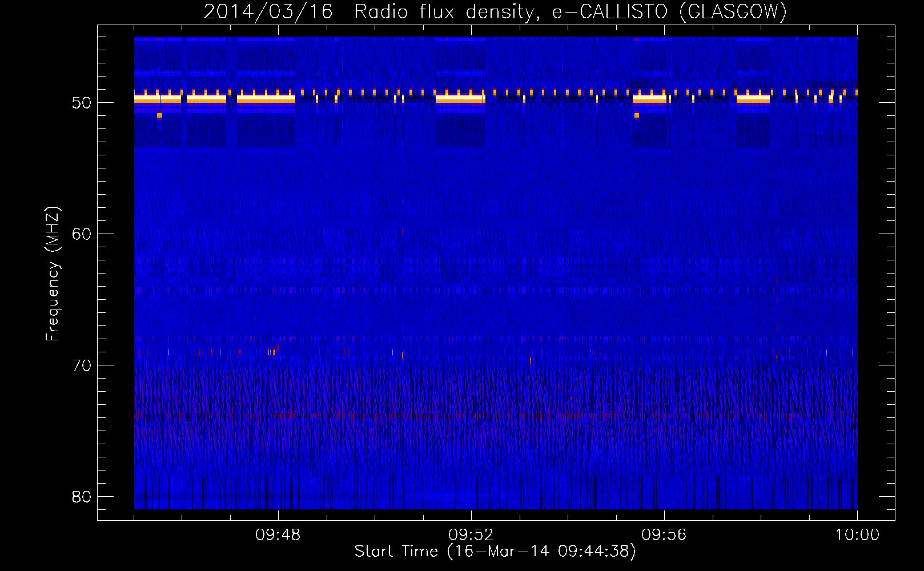Click the 09:48 time tick label
This screenshot has height=571, width=924.
click(278, 535)
